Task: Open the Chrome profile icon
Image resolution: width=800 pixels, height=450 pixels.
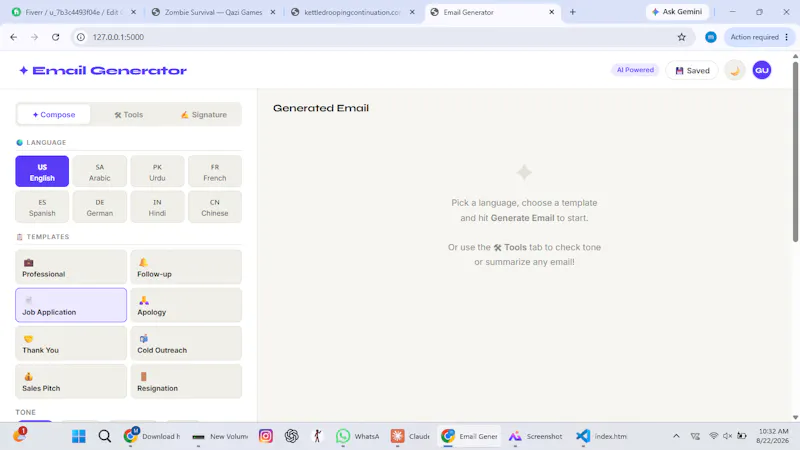Action: pos(711,37)
